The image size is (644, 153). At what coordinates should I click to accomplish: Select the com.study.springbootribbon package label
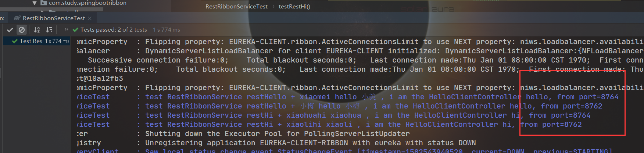87,3
